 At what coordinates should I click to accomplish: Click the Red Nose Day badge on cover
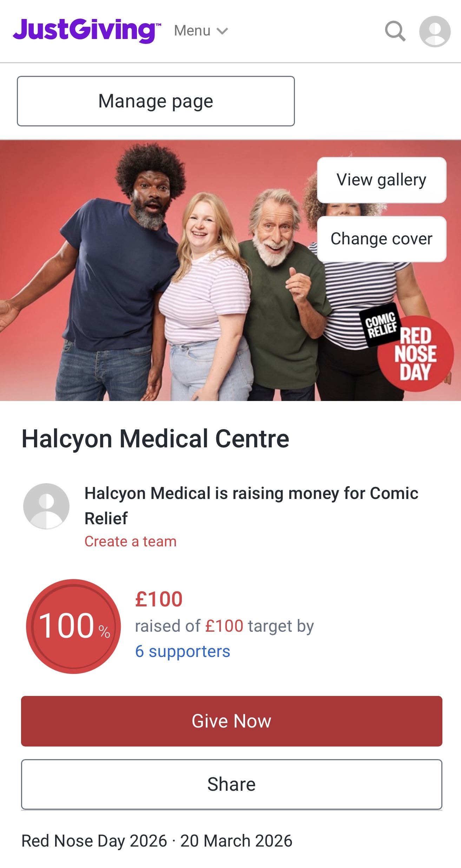(x=415, y=354)
